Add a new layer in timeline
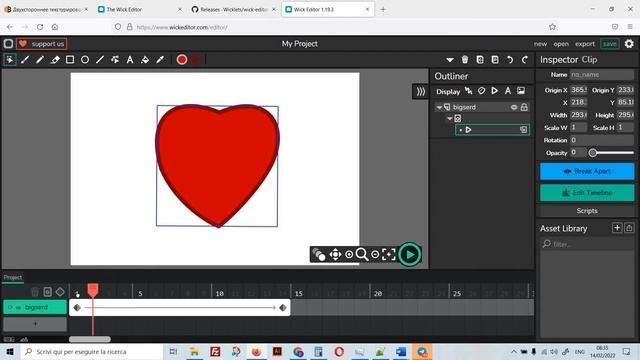This screenshot has width=640, height=360. click(x=35, y=324)
